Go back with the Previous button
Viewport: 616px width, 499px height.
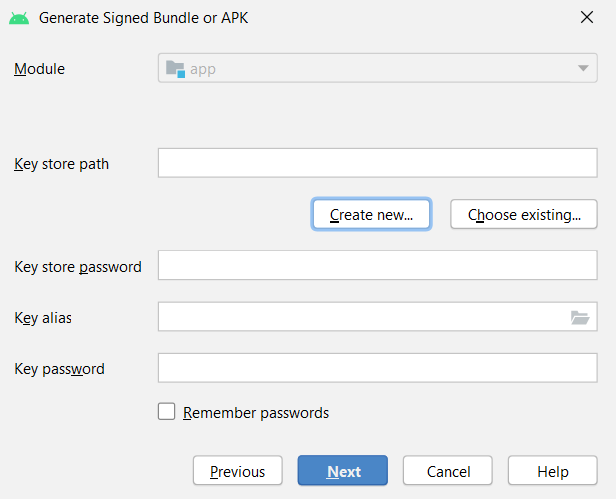coord(237,471)
